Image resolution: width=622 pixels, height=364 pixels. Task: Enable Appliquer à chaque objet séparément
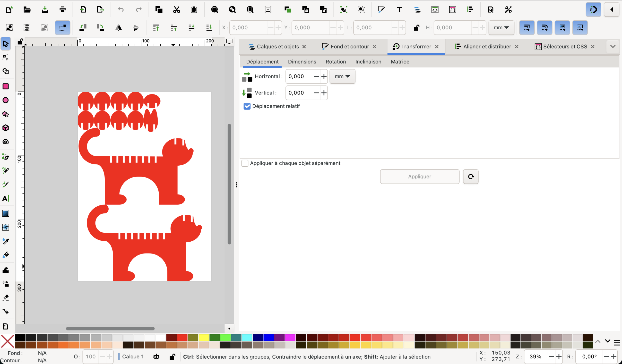tap(245, 163)
